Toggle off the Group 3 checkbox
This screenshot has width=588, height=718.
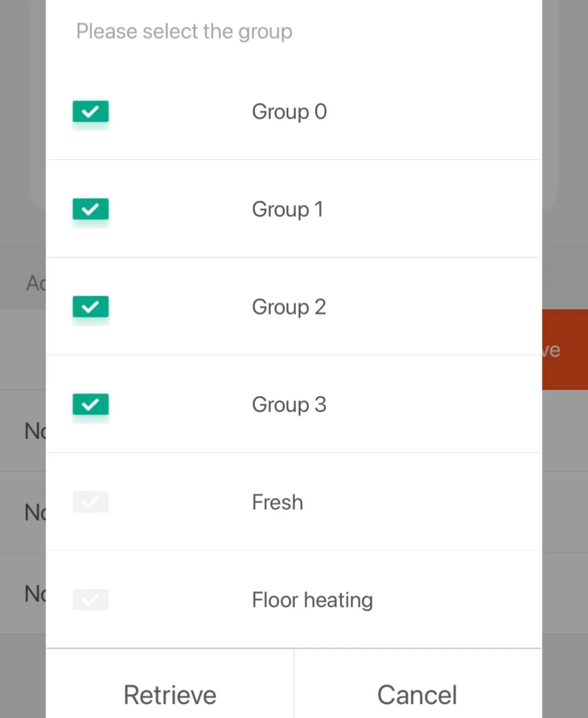pyautogui.click(x=91, y=405)
